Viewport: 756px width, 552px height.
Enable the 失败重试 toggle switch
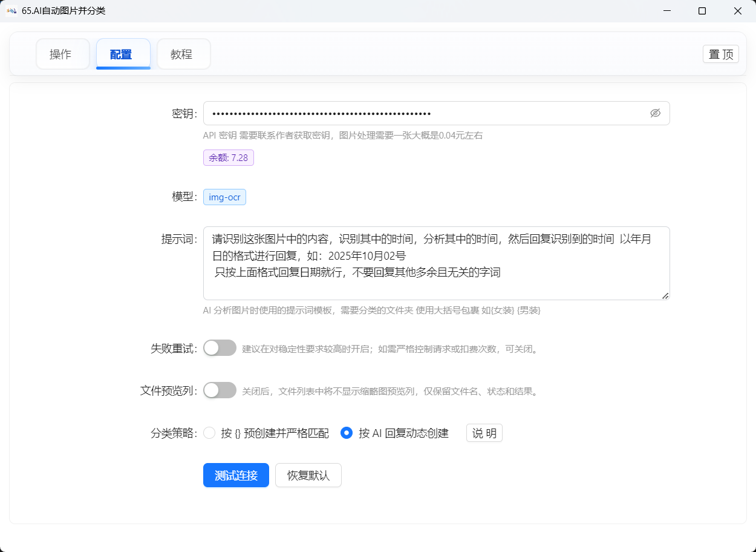pyautogui.click(x=220, y=348)
